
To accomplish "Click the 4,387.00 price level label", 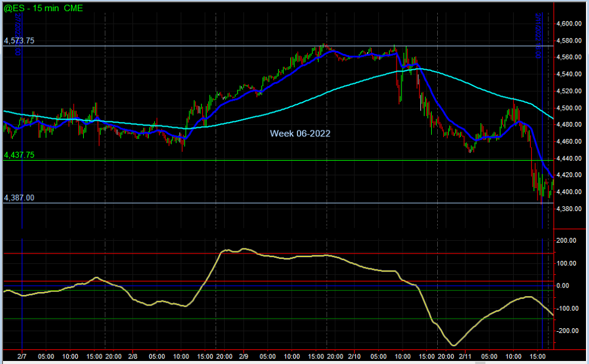I will pos(19,198).
